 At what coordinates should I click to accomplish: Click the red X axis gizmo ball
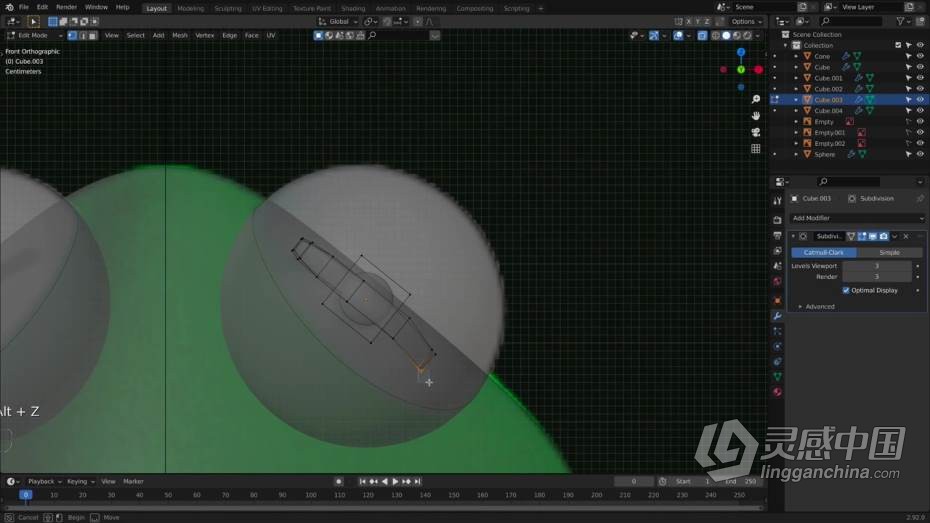click(758, 69)
